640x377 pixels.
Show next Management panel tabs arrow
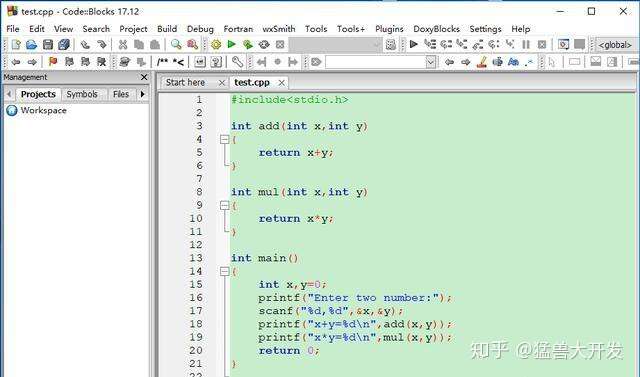coord(142,94)
